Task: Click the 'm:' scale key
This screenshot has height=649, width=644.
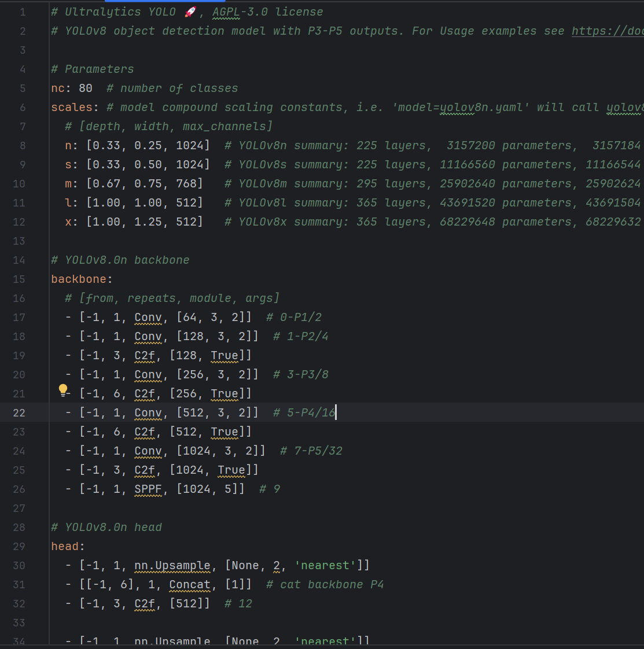Action: [72, 183]
